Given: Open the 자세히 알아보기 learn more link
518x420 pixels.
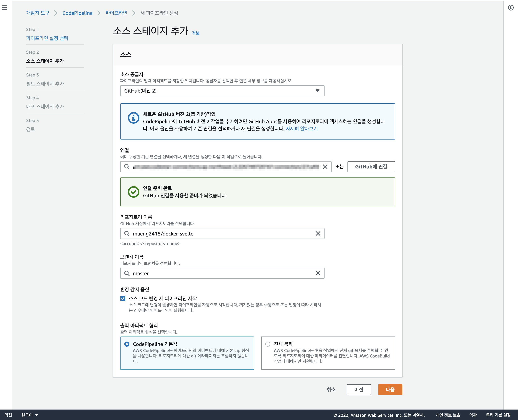Looking at the screenshot, I should pos(302,128).
